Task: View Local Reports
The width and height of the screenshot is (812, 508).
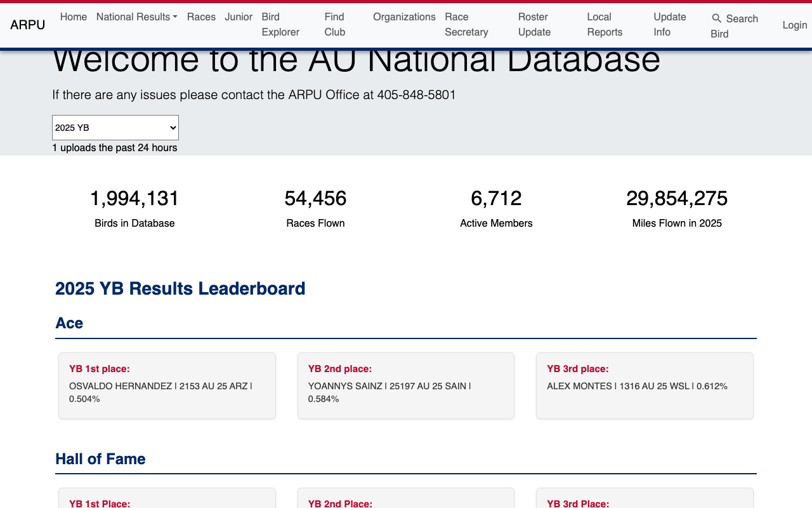Action: (x=605, y=25)
